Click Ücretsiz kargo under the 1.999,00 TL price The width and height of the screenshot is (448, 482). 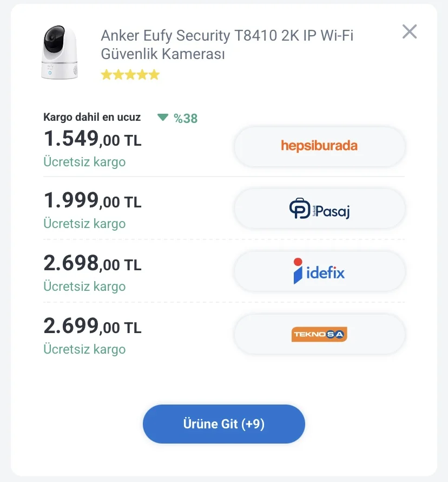point(84,224)
